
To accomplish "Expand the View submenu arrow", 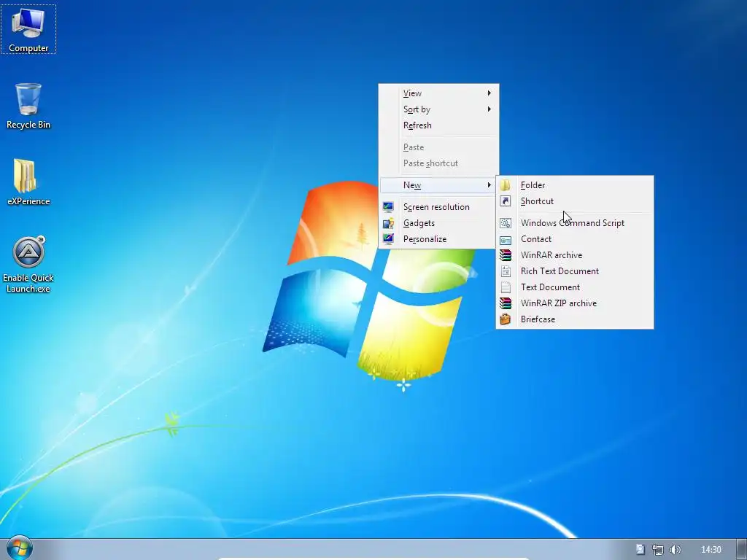I will click(x=489, y=93).
